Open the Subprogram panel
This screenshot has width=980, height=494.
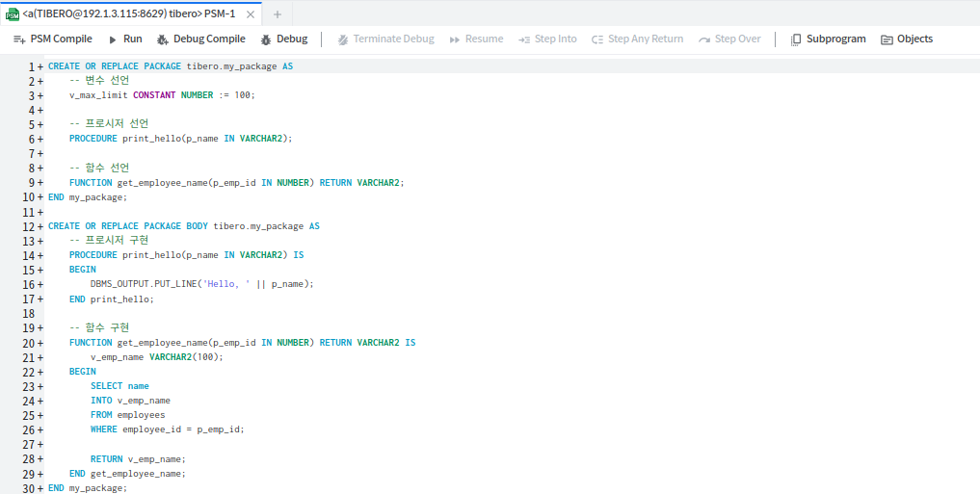(828, 39)
